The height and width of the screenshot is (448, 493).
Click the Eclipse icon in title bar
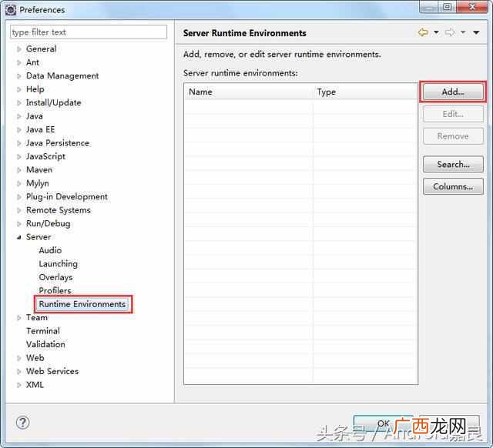click(x=11, y=10)
